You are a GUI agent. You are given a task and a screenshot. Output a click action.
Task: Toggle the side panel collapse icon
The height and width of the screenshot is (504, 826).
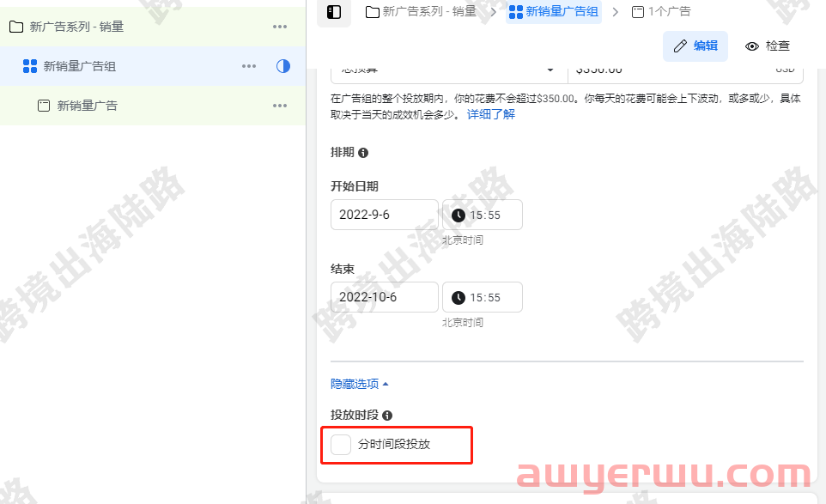(x=334, y=11)
